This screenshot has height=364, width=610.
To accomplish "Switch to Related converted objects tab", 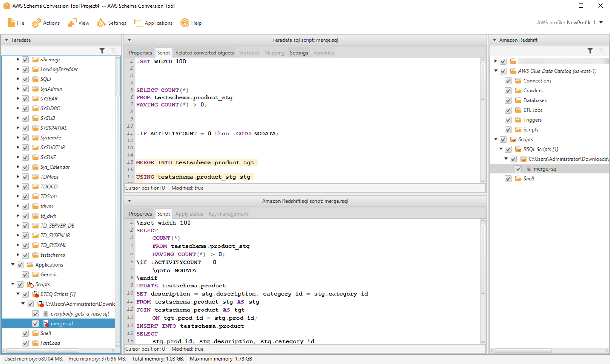I will (204, 53).
